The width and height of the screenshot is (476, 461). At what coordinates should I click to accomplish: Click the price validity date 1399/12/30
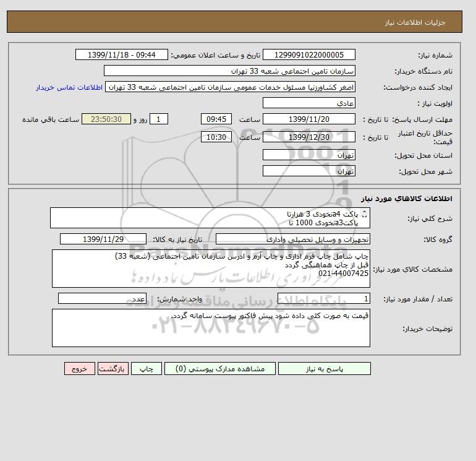tap(308, 137)
